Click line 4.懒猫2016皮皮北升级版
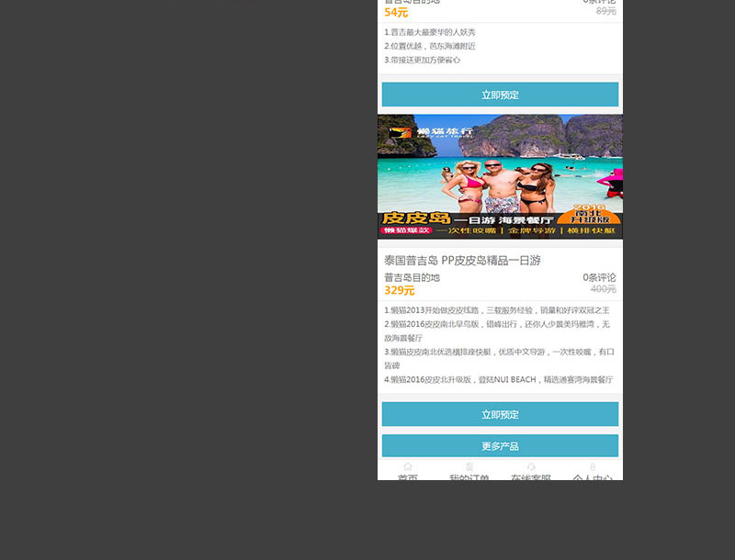Image resolution: width=735 pixels, height=560 pixels. coord(498,380)
